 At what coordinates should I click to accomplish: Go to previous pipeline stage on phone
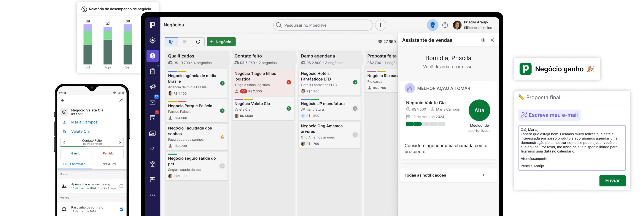pyautogui.click(x=64, y=142)
